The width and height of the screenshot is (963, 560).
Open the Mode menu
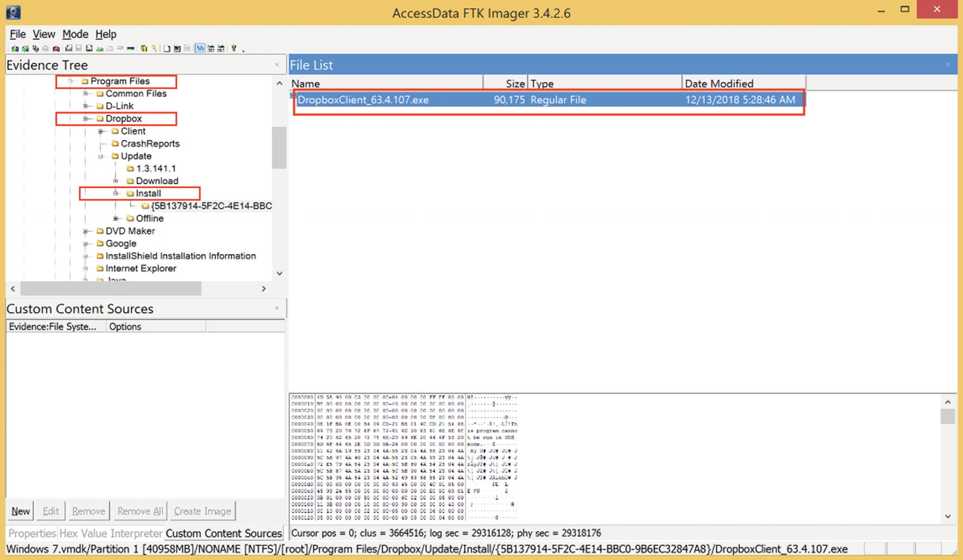[75, 34]
